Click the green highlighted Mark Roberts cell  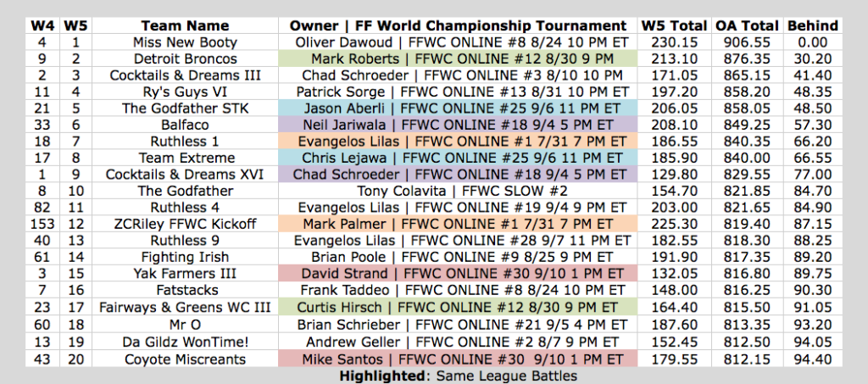[x=458, y=58]
